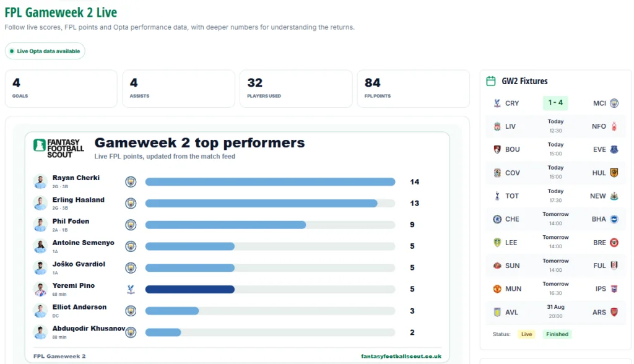Click the Gameweek 2 top performers title
This screenshot has width=634, height=364.
pos(200,143)
